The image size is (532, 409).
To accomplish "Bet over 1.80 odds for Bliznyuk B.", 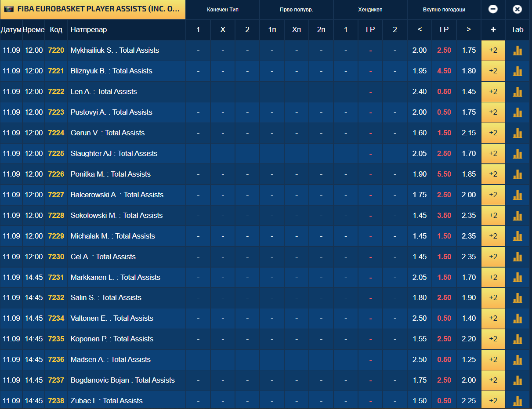I will tap(469, 71).
